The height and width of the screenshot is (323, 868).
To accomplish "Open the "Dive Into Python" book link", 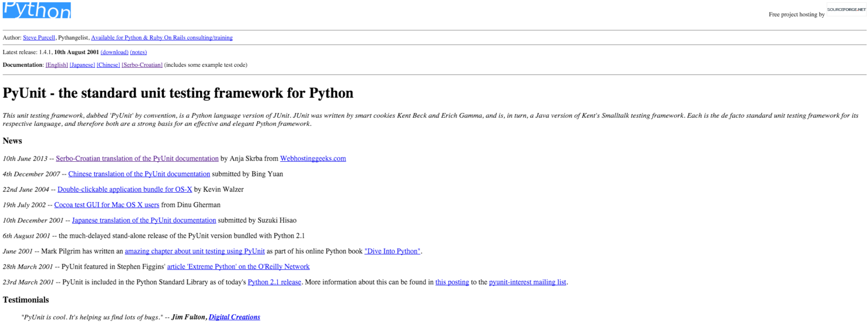I will 392,251.
